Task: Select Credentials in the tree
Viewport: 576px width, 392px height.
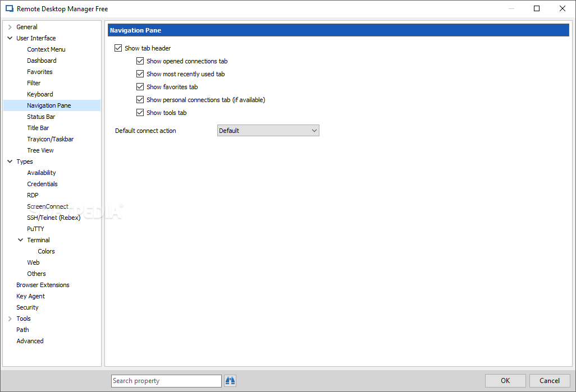Action: point(42,184)
